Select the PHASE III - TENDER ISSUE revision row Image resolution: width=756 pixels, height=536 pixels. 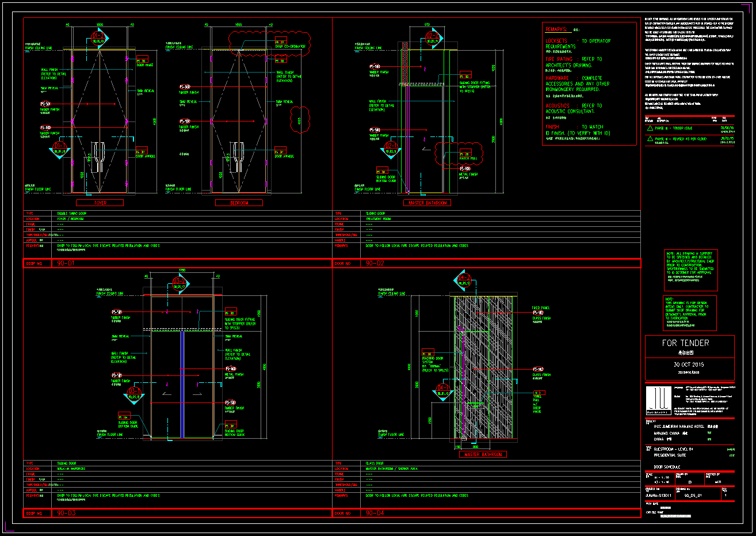(690, 129)
